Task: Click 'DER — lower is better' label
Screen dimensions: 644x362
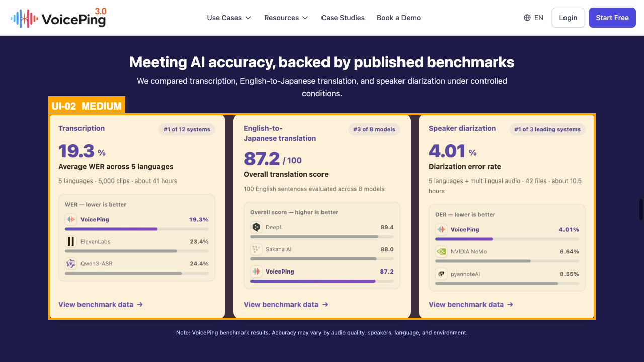Action: tap(465, 215)
